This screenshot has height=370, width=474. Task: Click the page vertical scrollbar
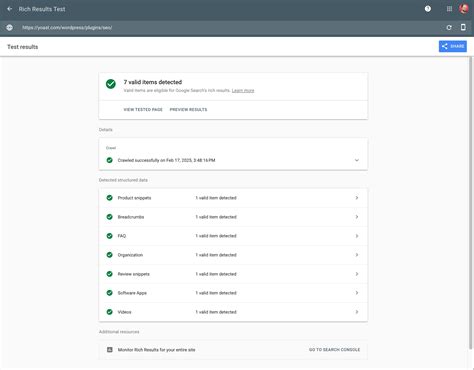pyautogui.click(x=471, y=203)
